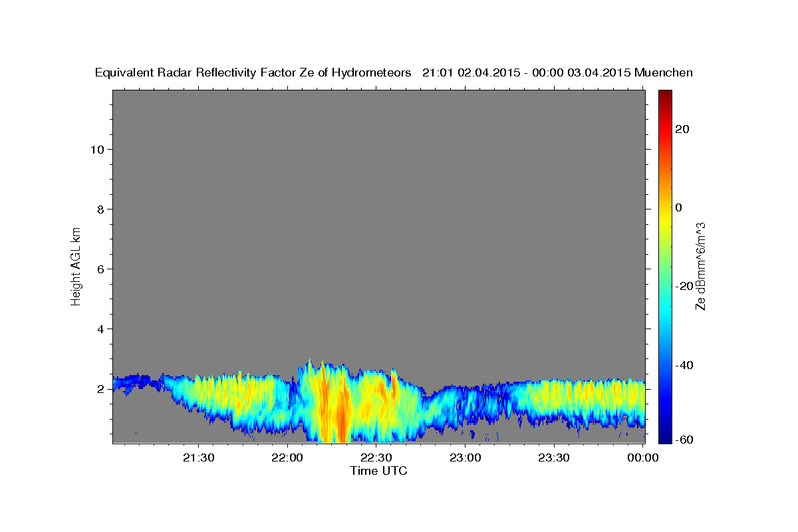The image size is (798, 532).
Task: Click the plot title 'Equivalent Radar Reflectivity Factor Ze of Hydrometeors'
Action: (253, 73)
